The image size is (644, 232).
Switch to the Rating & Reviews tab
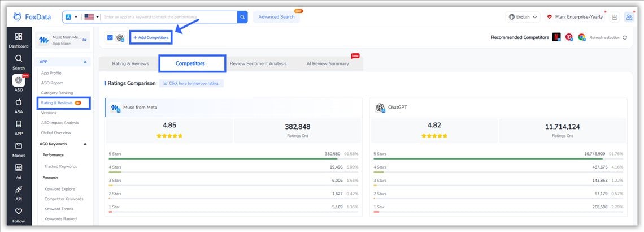130,63
